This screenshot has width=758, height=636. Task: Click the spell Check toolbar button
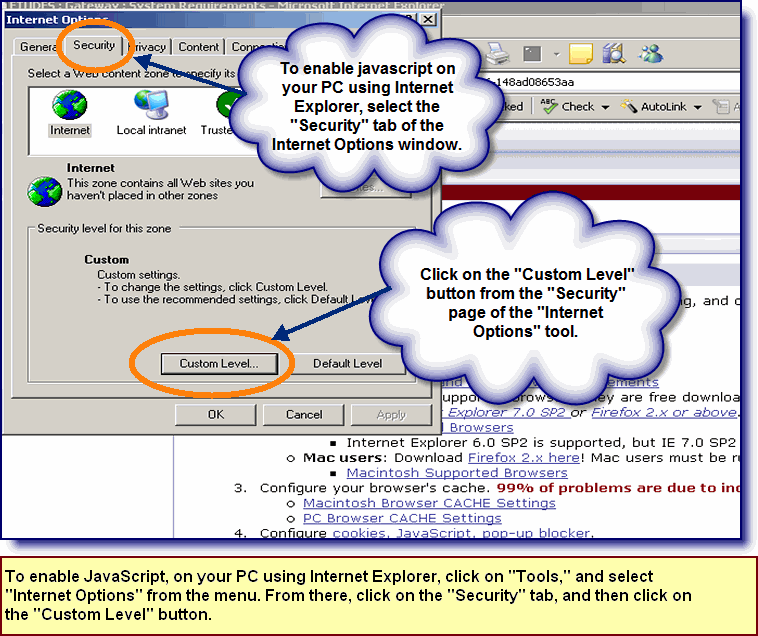[568, 106]
